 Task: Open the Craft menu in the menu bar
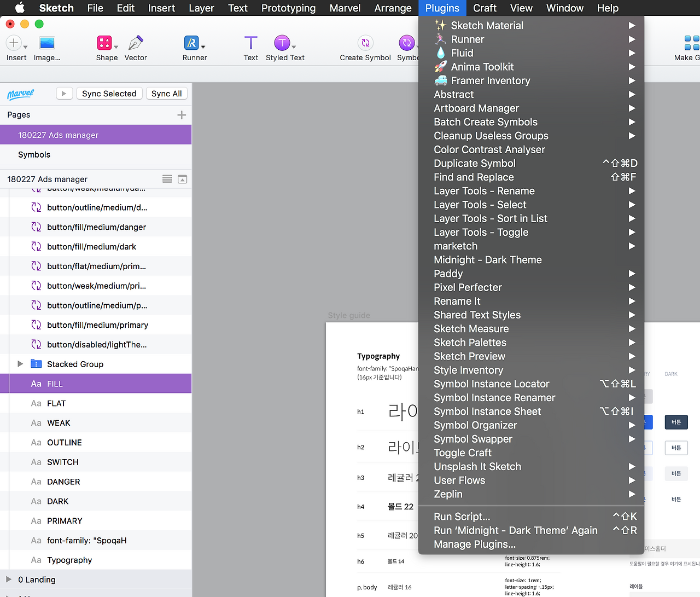(485, 8)
